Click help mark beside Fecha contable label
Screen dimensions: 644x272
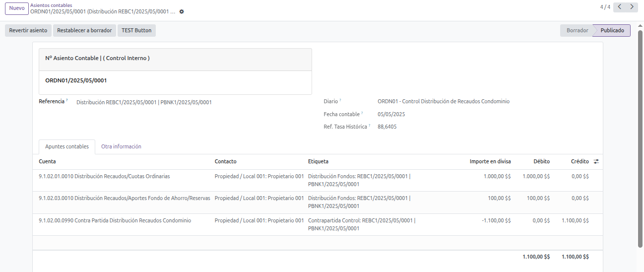pyautogui.click(x=362, y=113)
